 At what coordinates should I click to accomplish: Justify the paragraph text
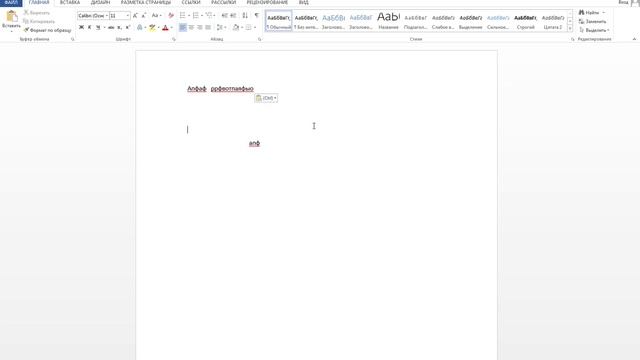[208, 27]
